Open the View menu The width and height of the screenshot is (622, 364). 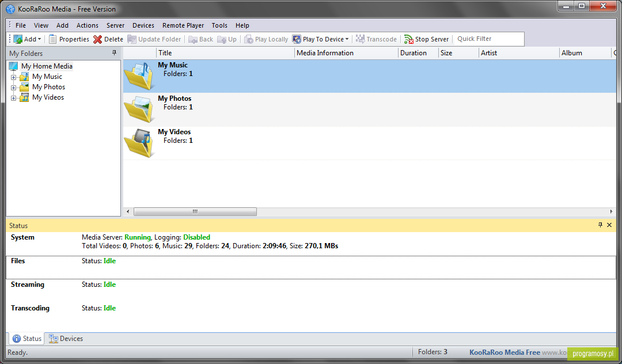pos(41,25)
